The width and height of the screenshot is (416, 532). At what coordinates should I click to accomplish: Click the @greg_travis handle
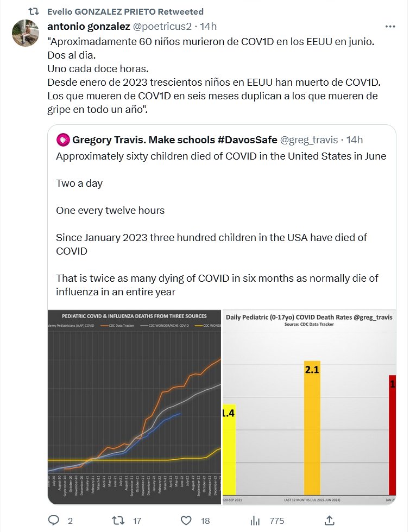coord(308,140)
